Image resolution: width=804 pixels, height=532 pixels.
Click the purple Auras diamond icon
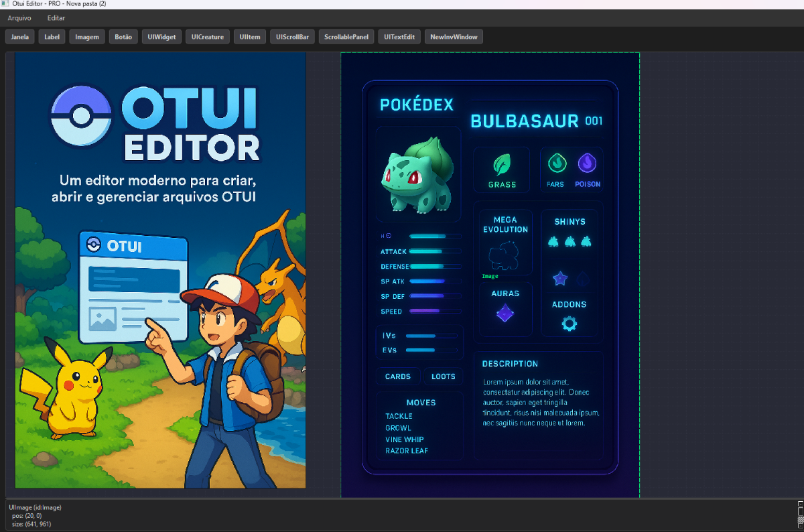click(x=505, y=313)
